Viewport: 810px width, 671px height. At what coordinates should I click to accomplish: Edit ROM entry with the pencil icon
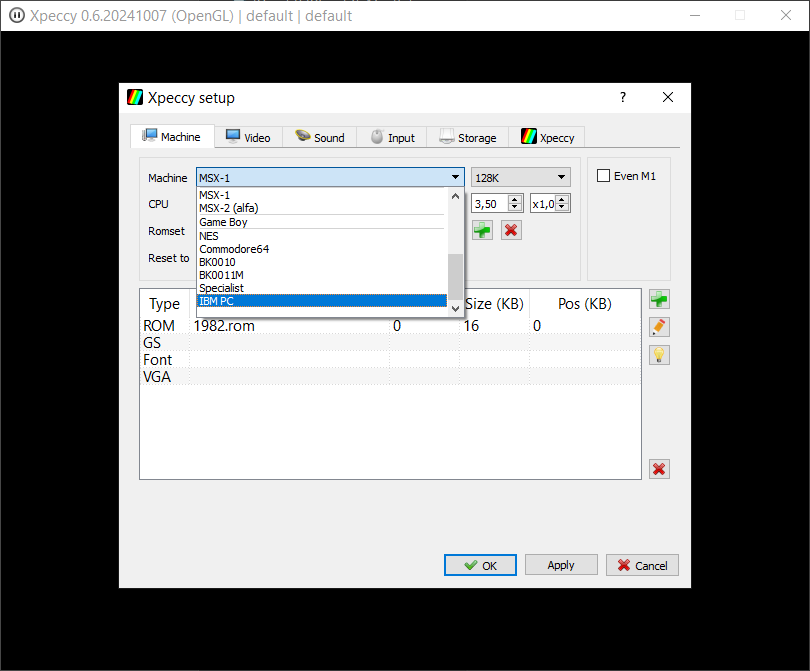pyautogui.click(x=659, y=327)
